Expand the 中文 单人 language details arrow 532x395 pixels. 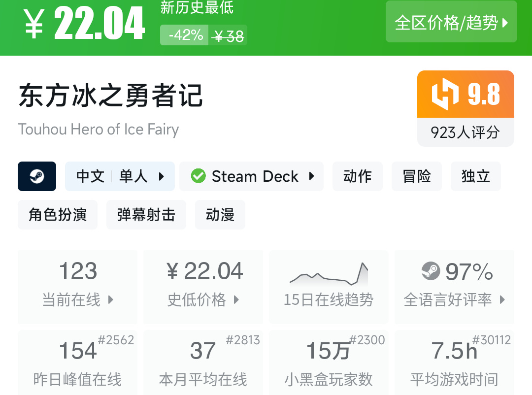pos(162,176)
